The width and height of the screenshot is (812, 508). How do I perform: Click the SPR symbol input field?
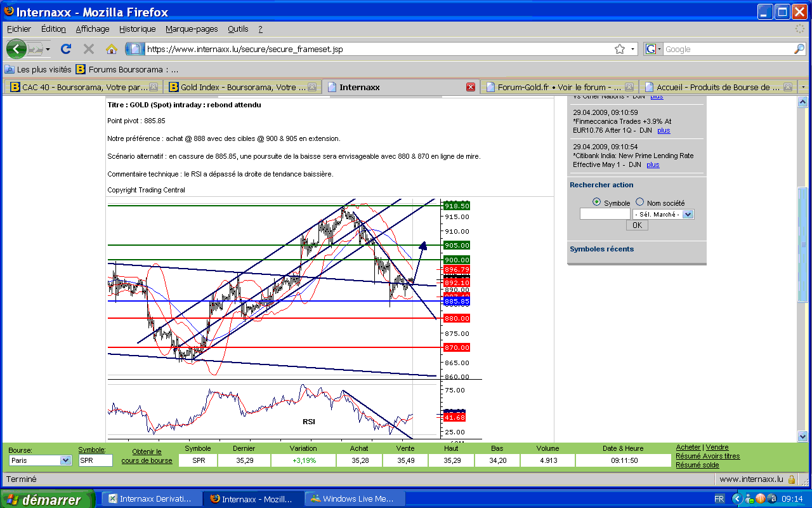(95, 460)
